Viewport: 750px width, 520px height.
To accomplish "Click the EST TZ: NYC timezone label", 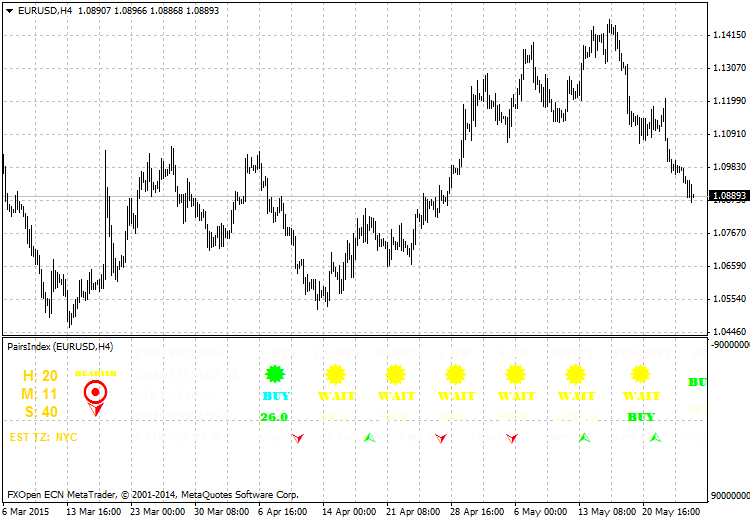I will point(43,437).
